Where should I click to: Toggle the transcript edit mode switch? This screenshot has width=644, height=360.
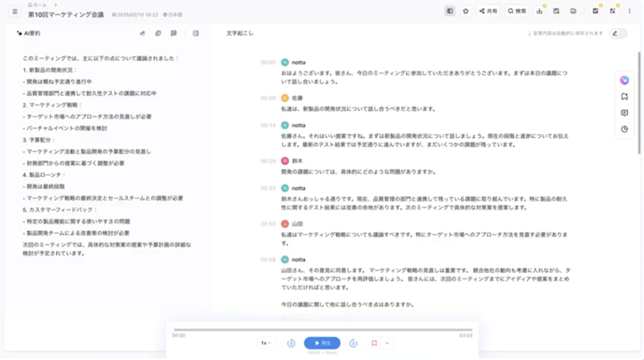pos(619,33)
